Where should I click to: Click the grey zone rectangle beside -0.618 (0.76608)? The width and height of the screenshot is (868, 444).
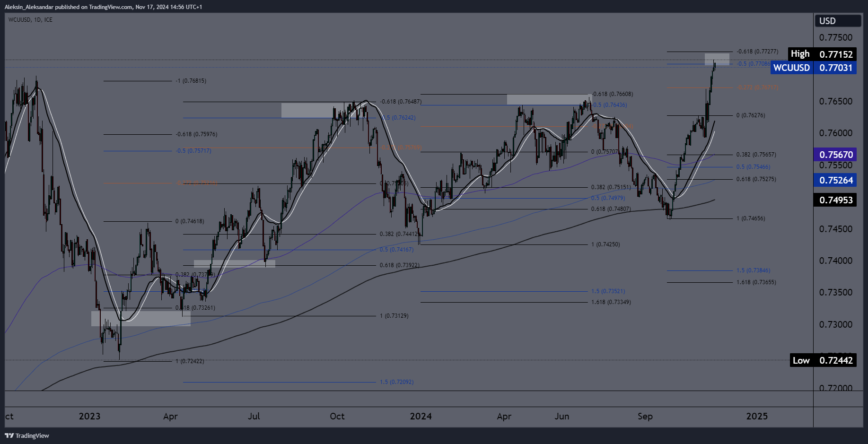click(x=549, y=99)
